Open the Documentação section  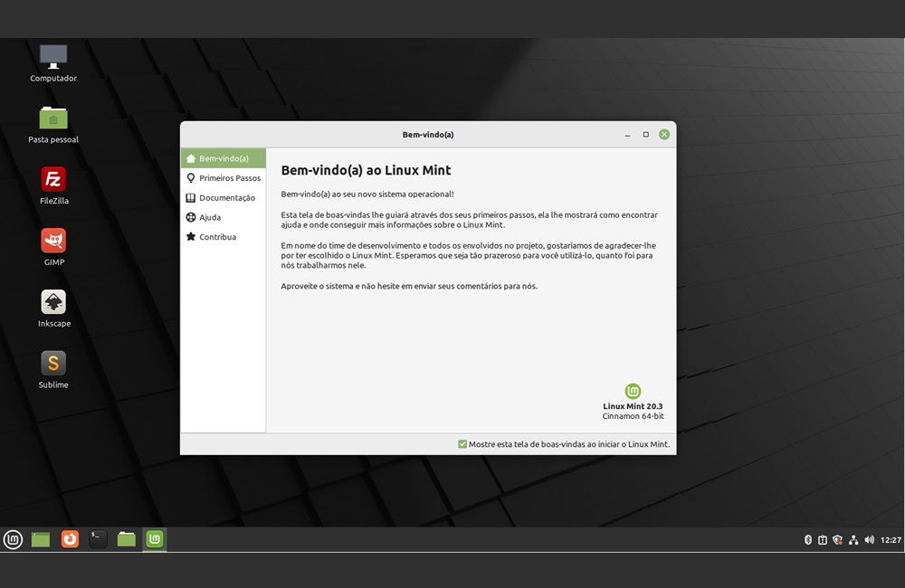(x=223, y=198)
